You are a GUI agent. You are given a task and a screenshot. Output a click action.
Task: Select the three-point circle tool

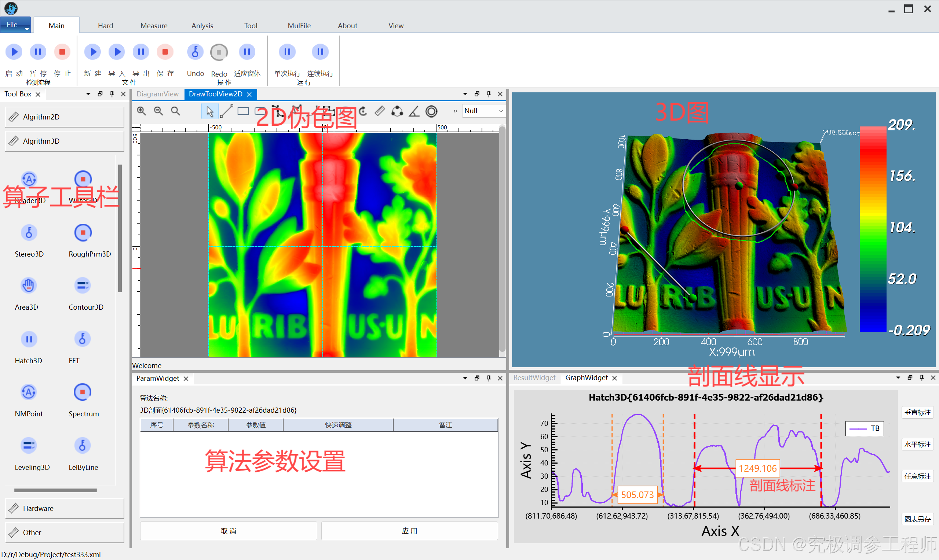pos(397,111)
